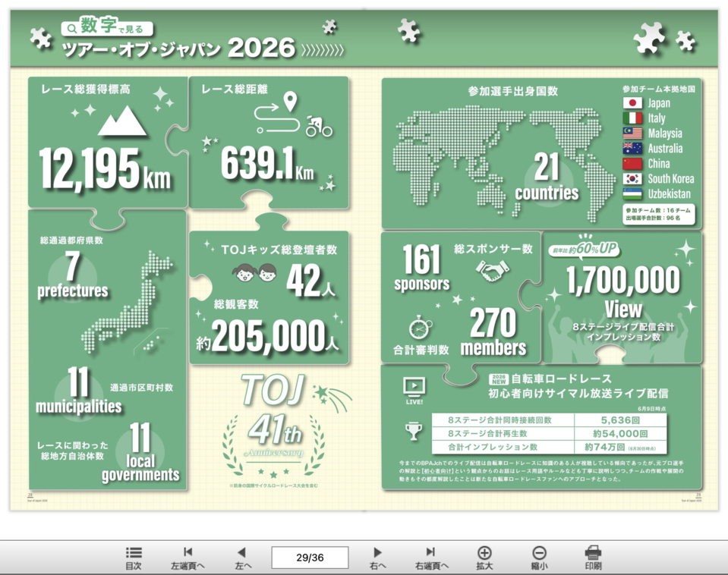Click the '21 countries' text

pyautogui.click(x=547, y=178)
